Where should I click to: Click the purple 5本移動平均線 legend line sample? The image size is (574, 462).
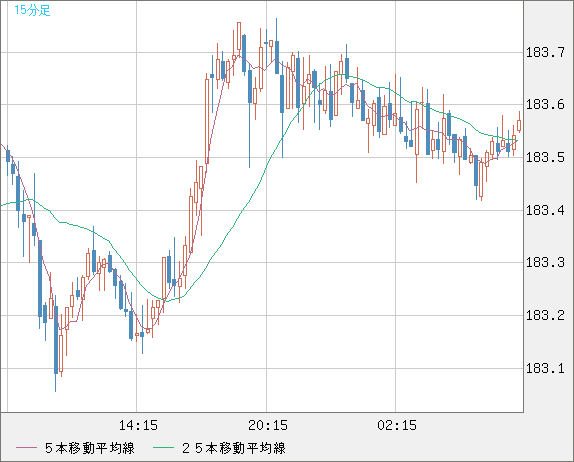point(26,448)
